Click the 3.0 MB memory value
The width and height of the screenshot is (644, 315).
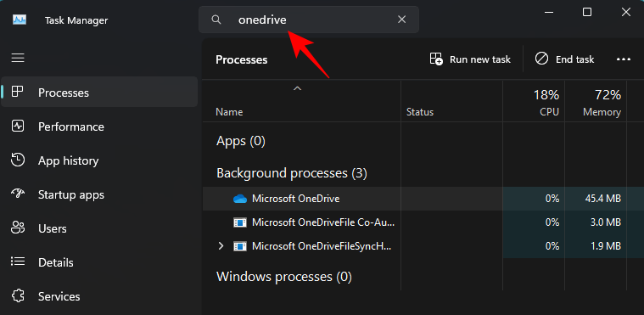[606, 223]
